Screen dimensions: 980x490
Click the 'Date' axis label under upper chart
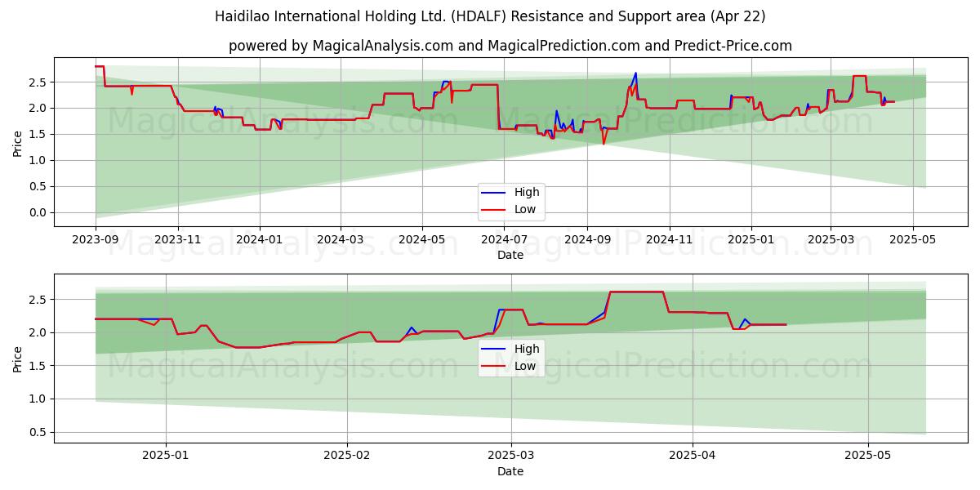tap(510, 256)
